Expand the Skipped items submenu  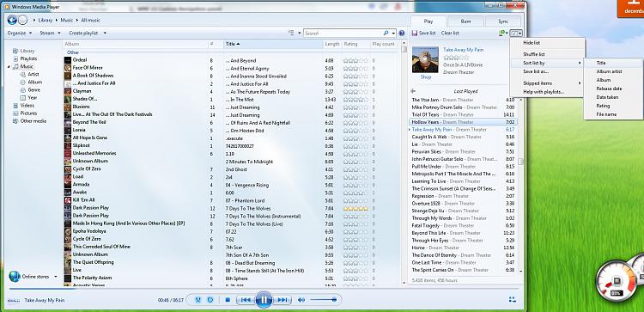click(x=547, y=83)
